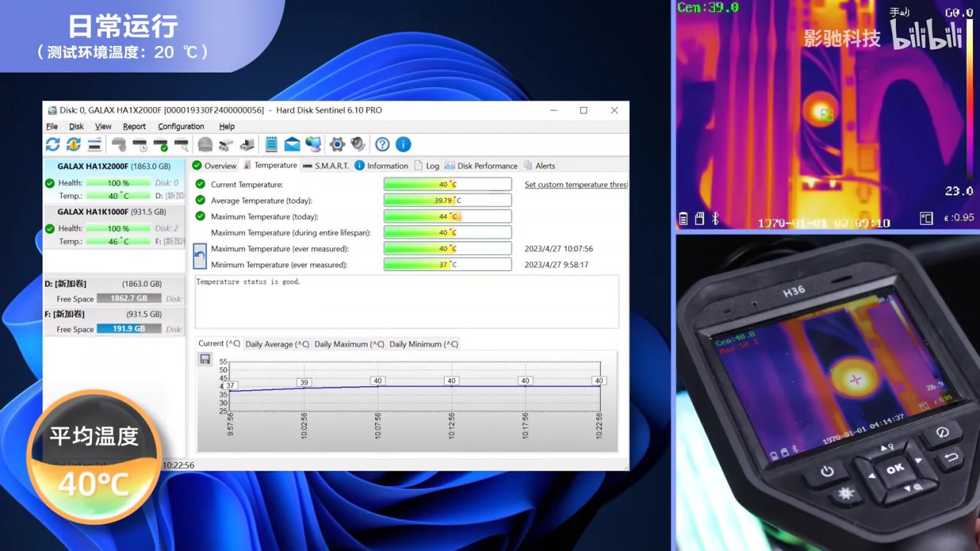Click the floppy disk save icon above chart
This screenshot has width=980, height=551.
[204, 359]
